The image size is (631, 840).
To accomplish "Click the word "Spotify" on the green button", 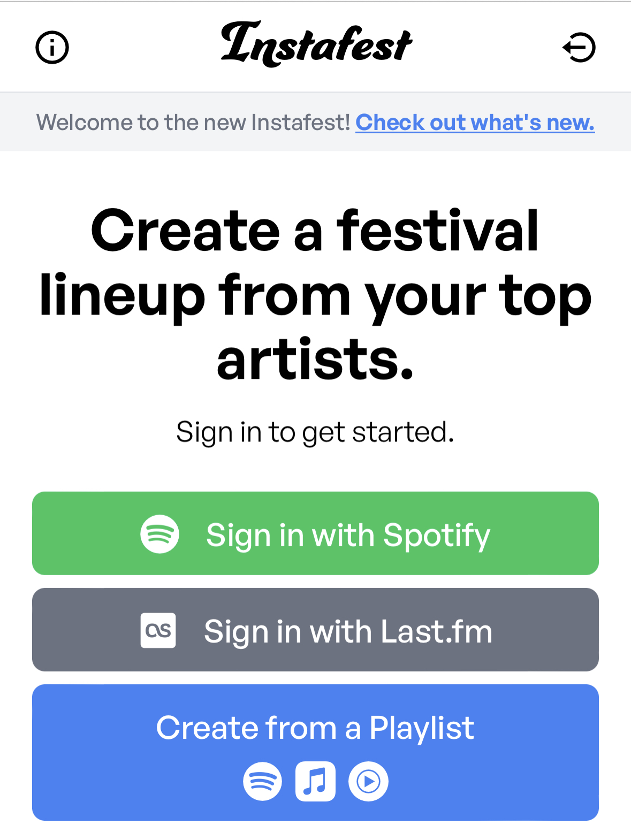I will pos(436,535).
